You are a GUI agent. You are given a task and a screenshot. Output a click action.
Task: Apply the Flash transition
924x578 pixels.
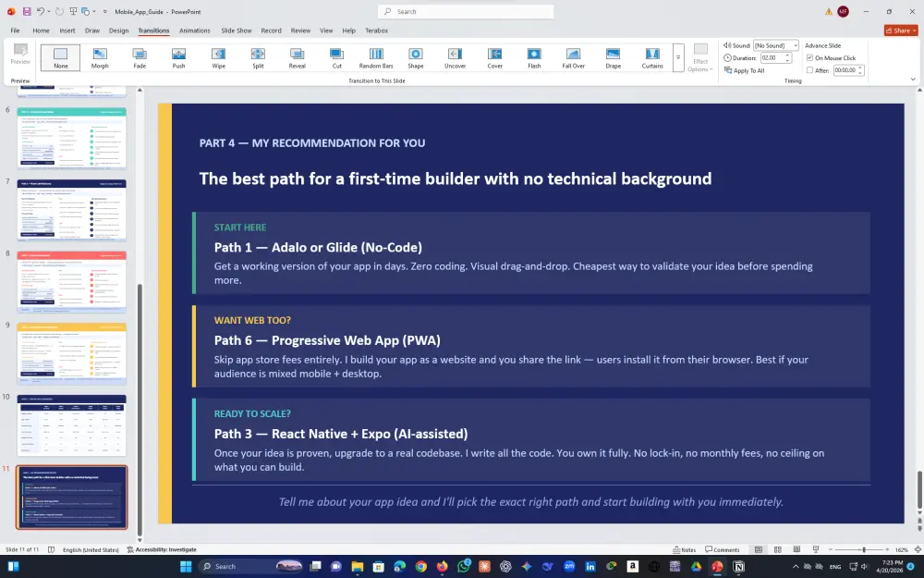[x=534, y=57]
